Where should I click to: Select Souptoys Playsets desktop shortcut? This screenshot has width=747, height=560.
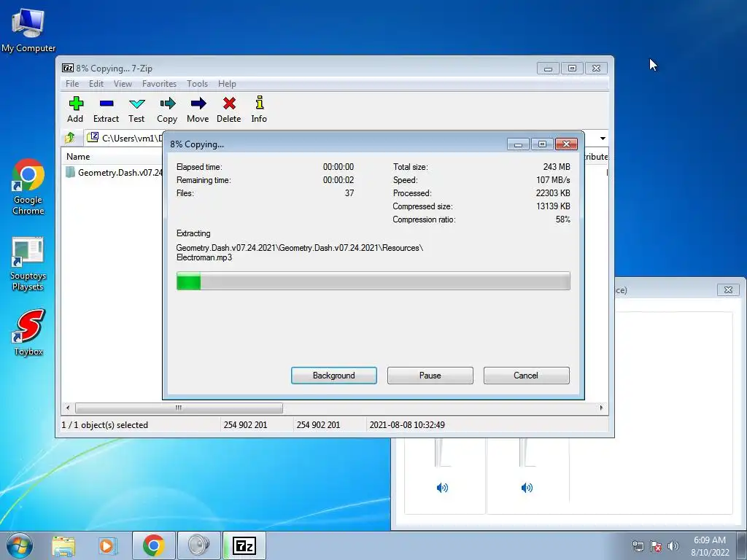pos(28,263)
